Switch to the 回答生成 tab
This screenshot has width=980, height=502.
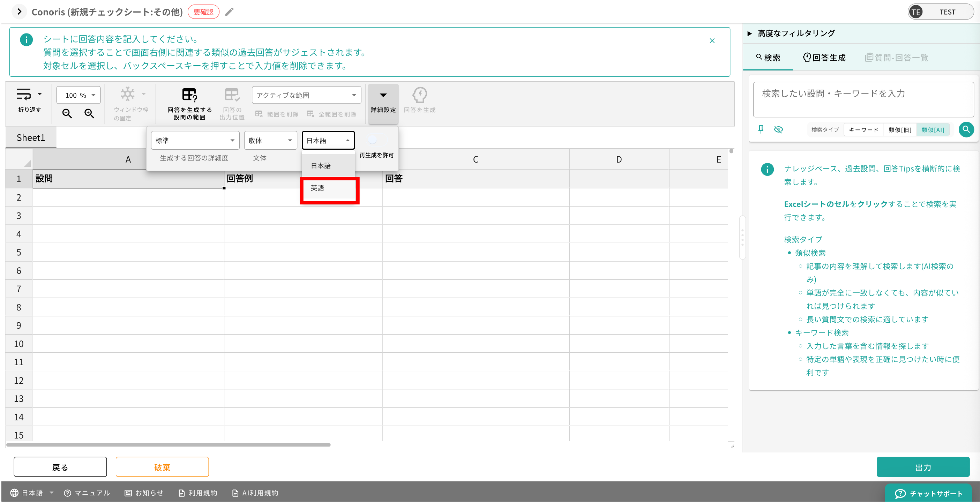click(824, 58)
